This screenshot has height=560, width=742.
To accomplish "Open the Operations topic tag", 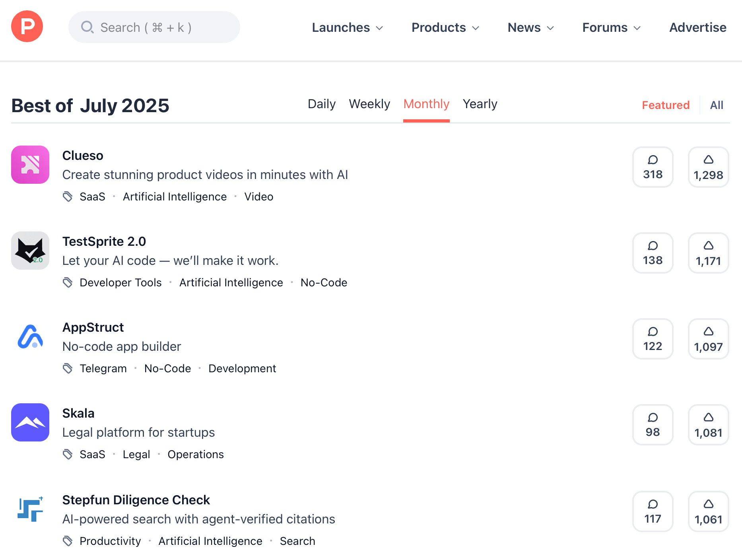I will click(x=196, y=454).
